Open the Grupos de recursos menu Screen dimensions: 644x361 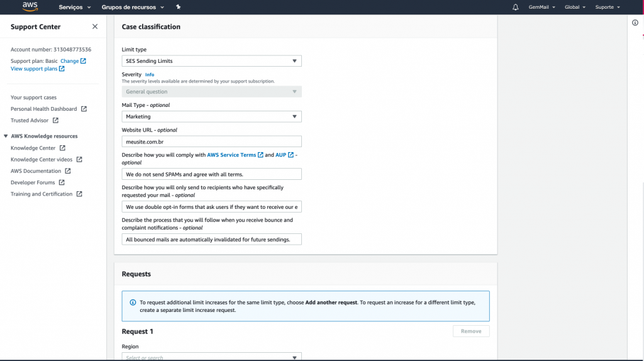click(133, 7)
